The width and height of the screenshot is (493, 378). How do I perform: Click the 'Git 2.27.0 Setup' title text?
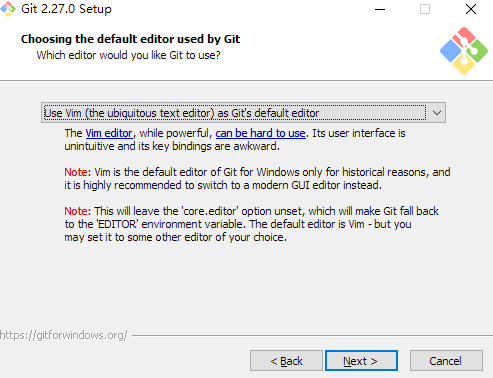(x=66, y=9)
